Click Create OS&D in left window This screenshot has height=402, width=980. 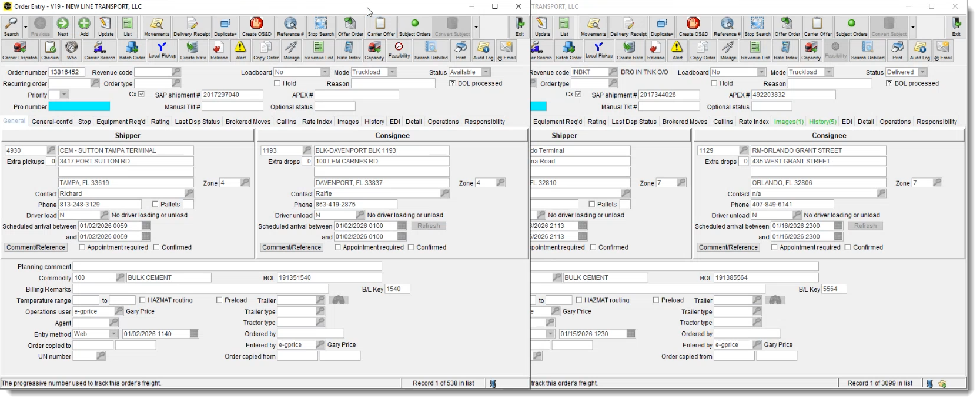[x=257, y=27]
